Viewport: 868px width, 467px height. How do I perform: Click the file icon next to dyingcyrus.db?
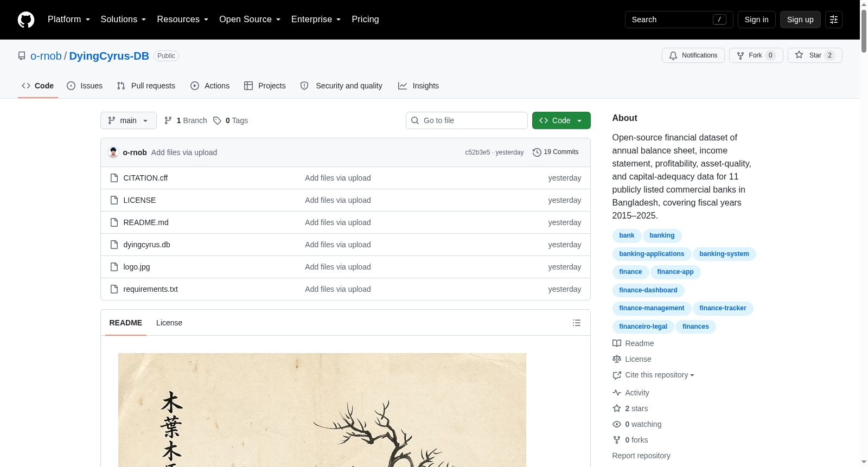[x=114, y=245]
